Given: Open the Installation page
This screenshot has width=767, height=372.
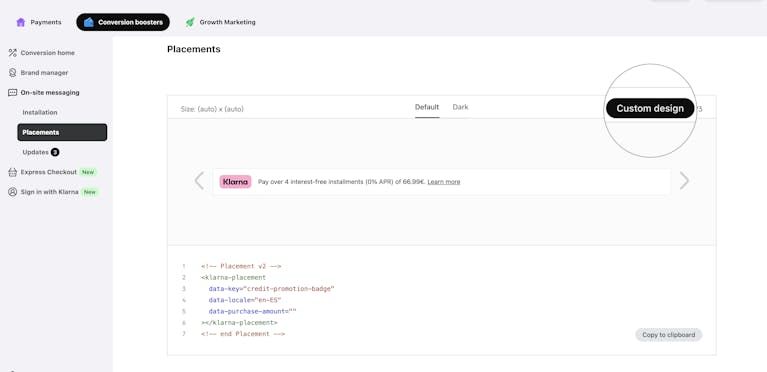Looking at the screenshot, I should click(40, 113).
